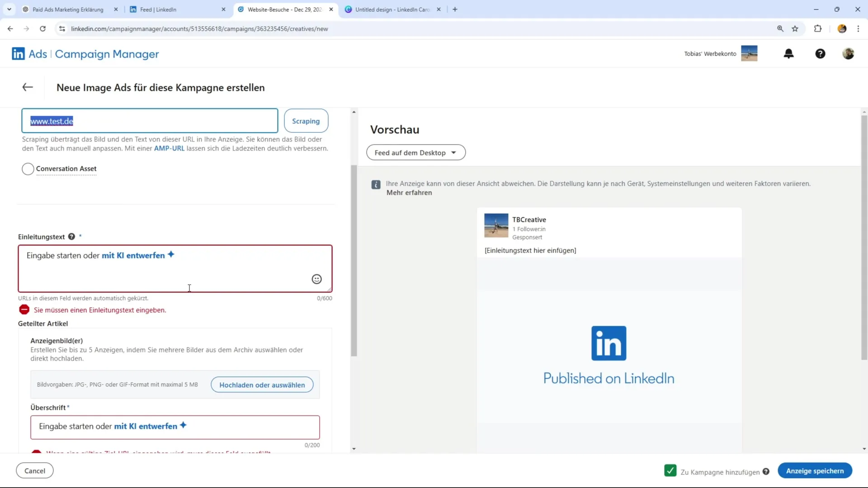Click the TBCreative name in preview
Viewport: 868px width, 488px height.
click(x=529, y=220)
